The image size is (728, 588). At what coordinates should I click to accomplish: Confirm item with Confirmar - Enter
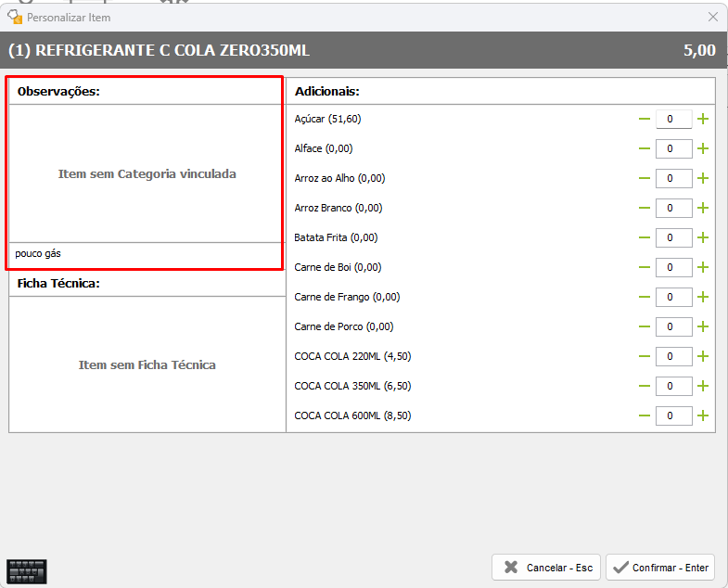[660, 568]
